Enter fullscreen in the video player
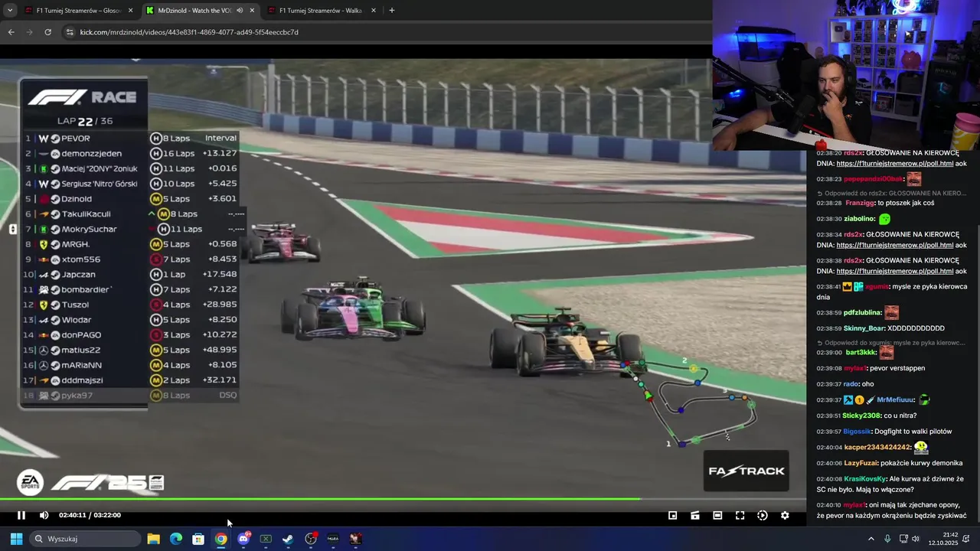980x551 pixels. pos(740,515)
